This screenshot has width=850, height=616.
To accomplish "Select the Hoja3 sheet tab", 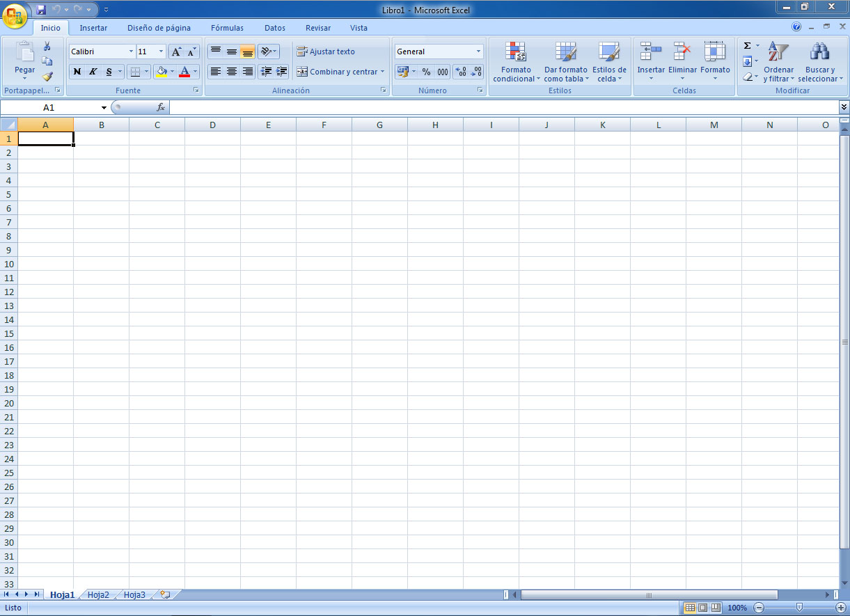I will point(134,594).
